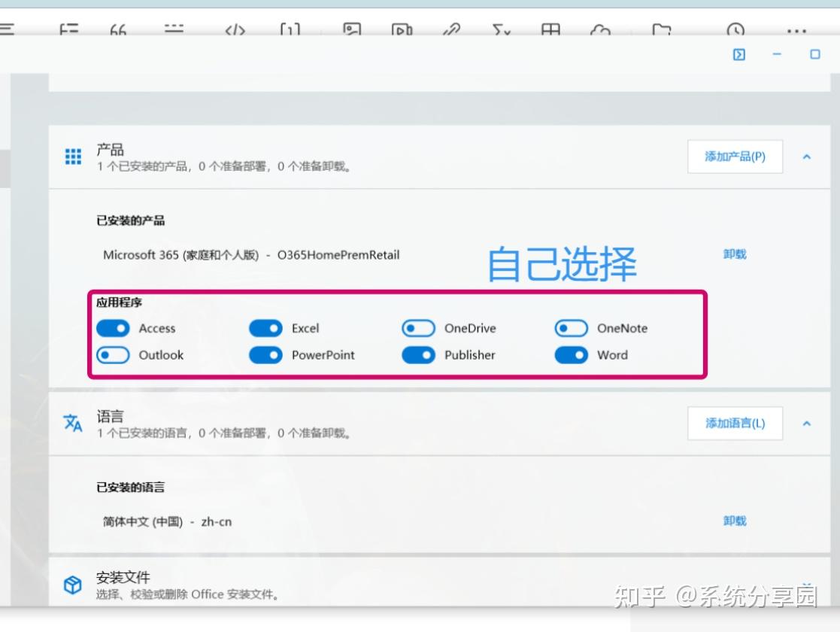Click the Excel label text

[305, 329]
